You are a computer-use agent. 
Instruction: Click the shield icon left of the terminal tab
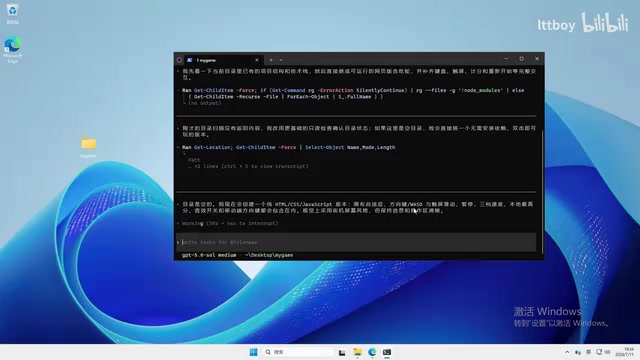point(179,60)
